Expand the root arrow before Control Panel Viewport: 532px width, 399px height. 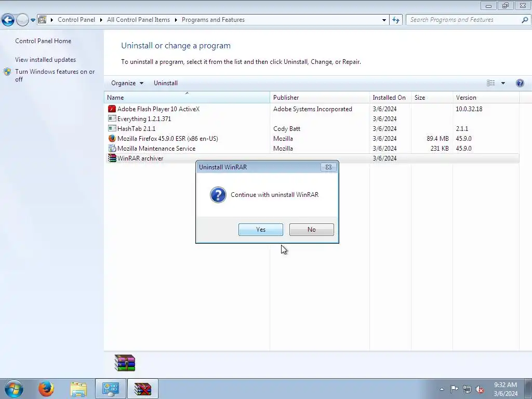point(52,20)
